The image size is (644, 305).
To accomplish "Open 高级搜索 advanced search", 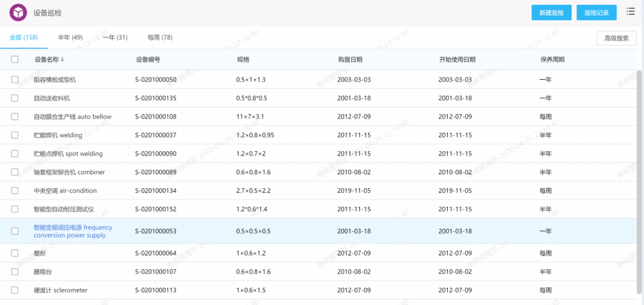I will click(617, 38).
